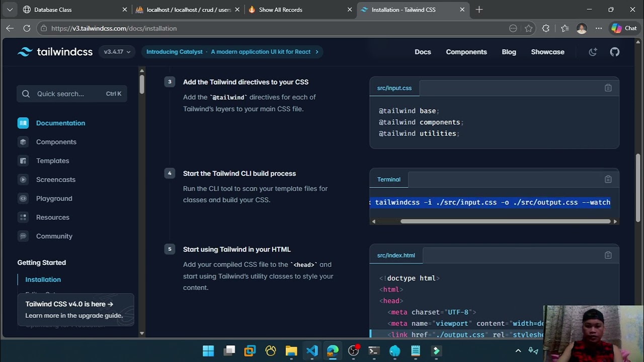Select Installation under Getting Started
Viewport: 644px width, 362px height.
[43, 280]
